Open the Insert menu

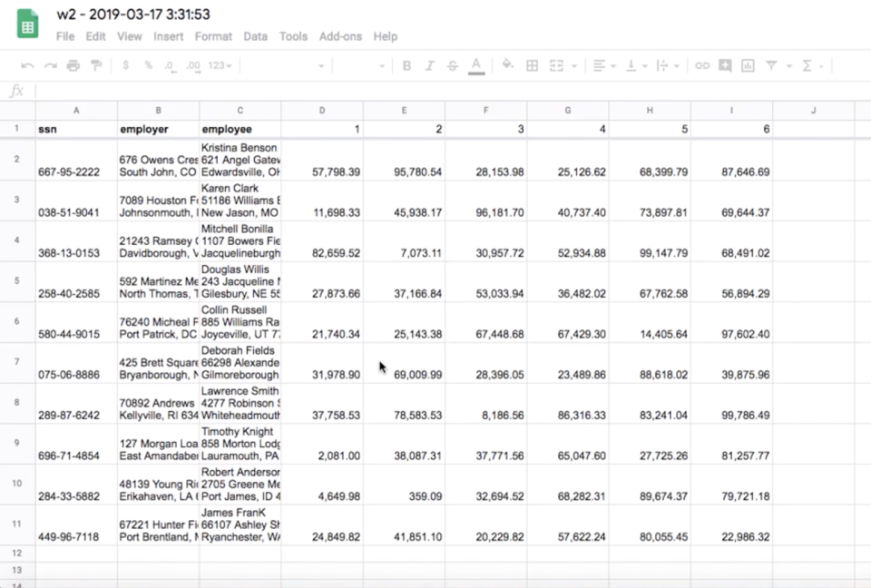169,36
